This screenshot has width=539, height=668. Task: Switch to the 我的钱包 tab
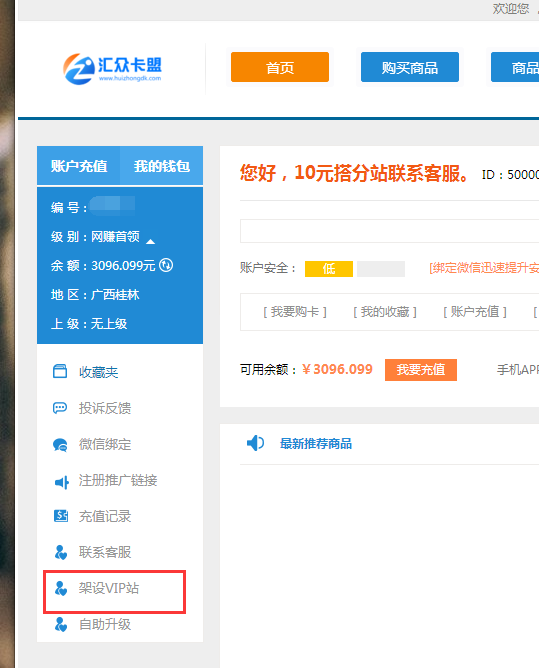161,166
